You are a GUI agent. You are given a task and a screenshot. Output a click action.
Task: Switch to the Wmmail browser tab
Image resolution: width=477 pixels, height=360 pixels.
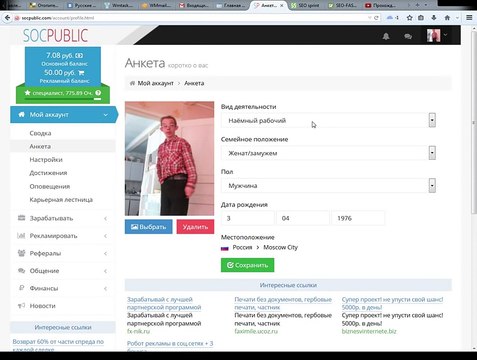(x=156, y=5)
